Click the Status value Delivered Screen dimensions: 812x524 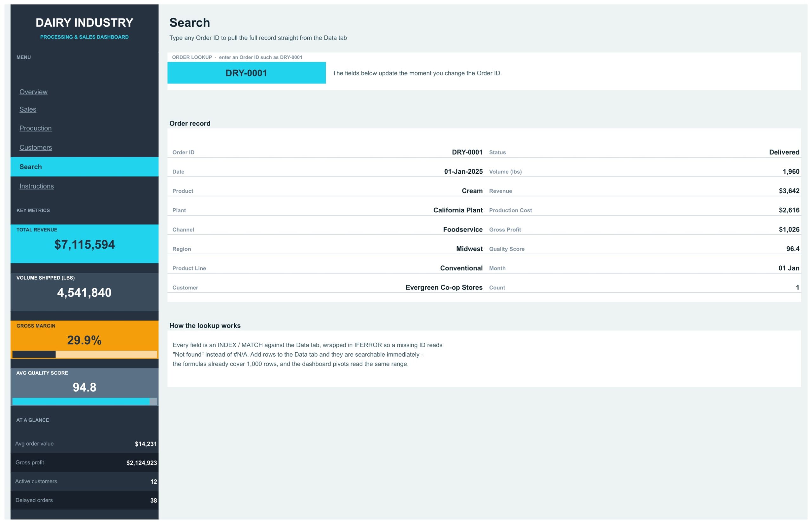(784, 152)
